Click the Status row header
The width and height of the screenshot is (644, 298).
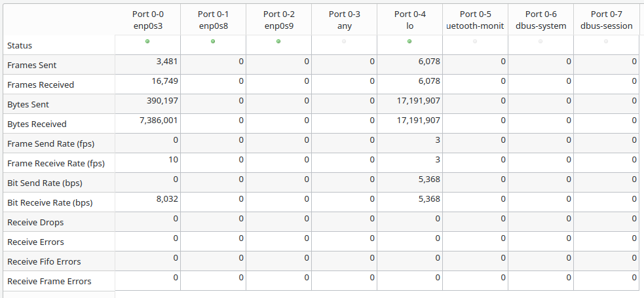click(x=20, y=46)
